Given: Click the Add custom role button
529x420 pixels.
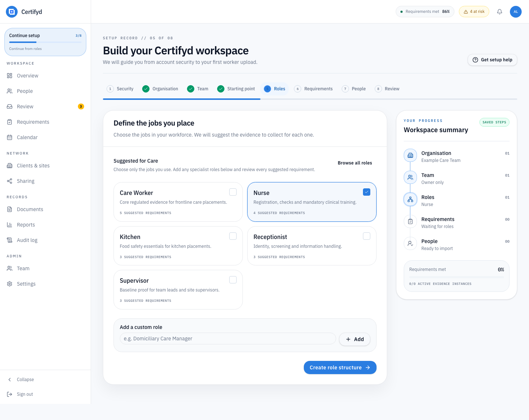Looking at the screenshot, I should click(x=355, y=339).
